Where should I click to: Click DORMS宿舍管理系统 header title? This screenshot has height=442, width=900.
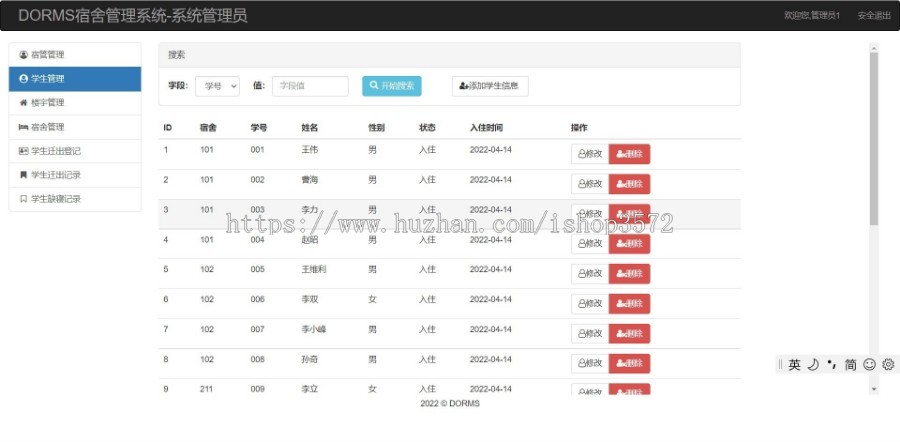click(133, 15)
